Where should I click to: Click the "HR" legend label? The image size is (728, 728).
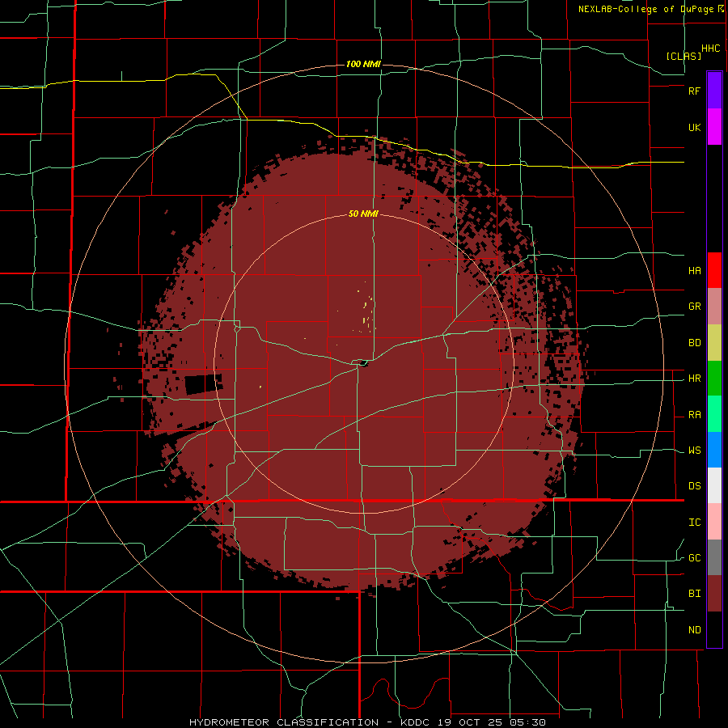click(694, 379)
